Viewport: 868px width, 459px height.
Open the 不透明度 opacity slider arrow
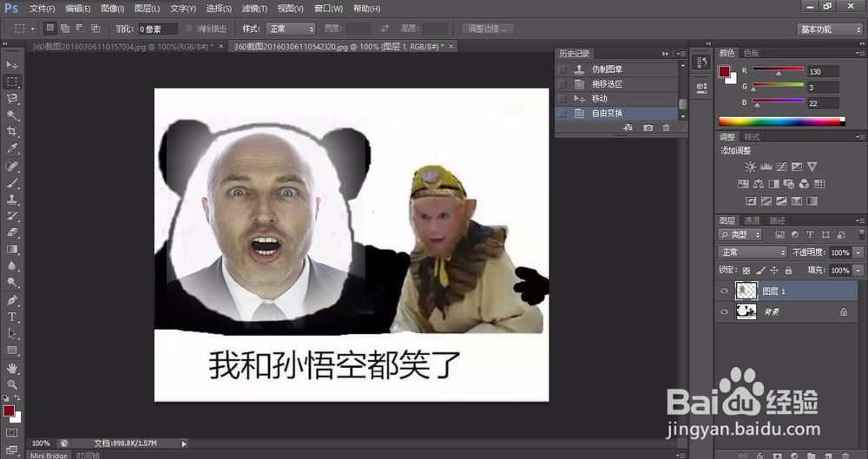[858, 252]
